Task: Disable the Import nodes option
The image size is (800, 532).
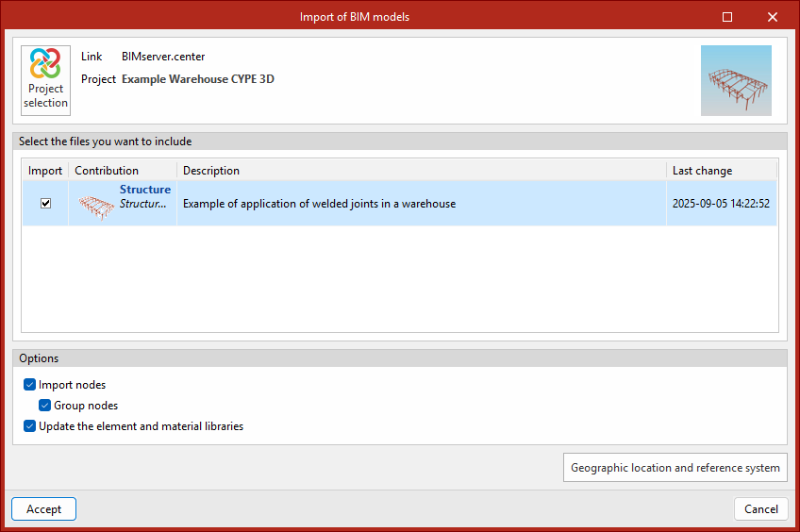Action: pyautogui.click(x=30, y=385)
